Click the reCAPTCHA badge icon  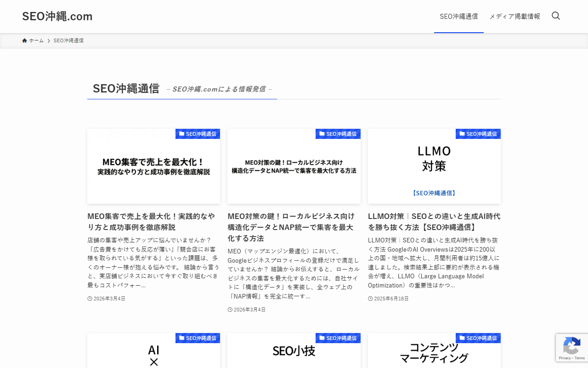[572, 345]
